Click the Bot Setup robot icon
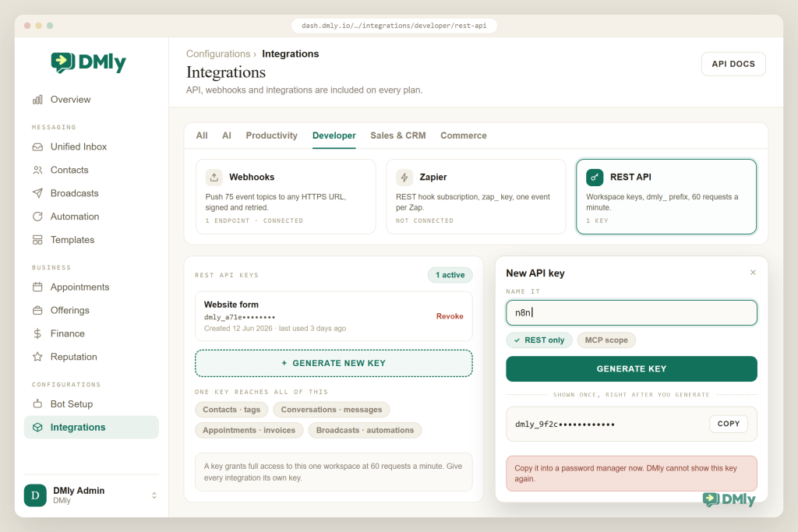 37,403
